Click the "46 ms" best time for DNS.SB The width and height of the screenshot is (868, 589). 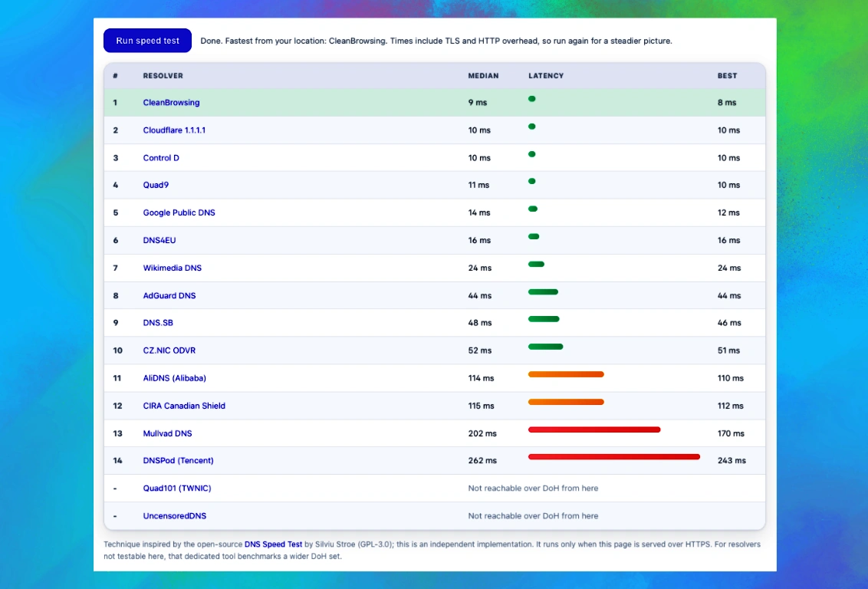point(729,323)
